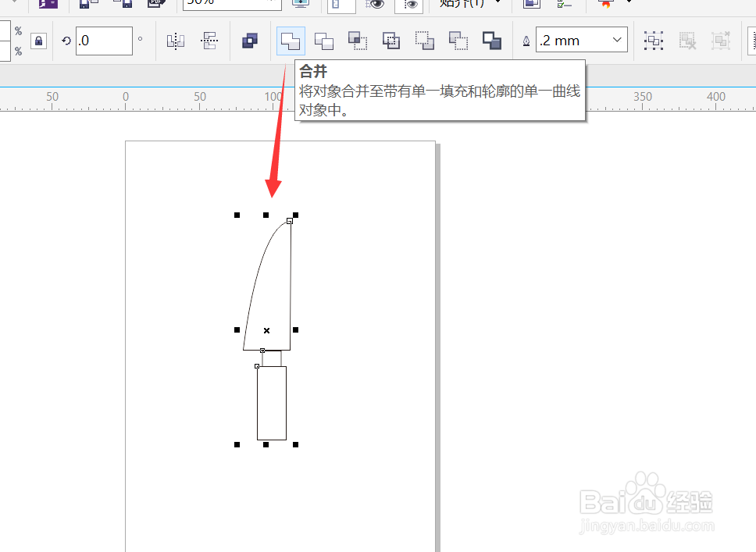Click the node at the blade tip
756x552 pixels.
(289, 221)
